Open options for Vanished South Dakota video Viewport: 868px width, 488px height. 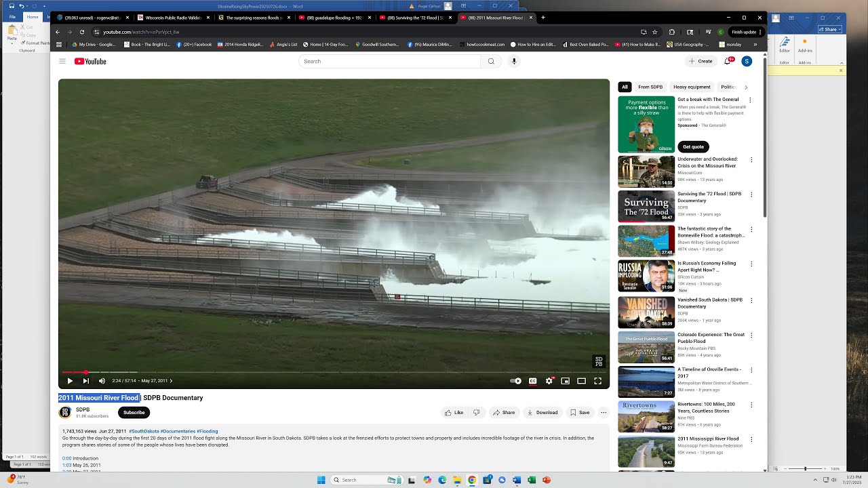point(751,300)
